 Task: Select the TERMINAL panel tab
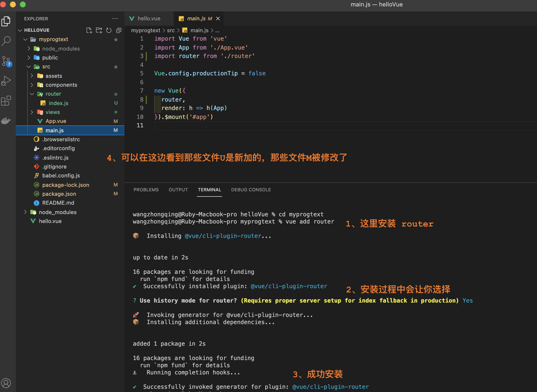pos(209,190)
